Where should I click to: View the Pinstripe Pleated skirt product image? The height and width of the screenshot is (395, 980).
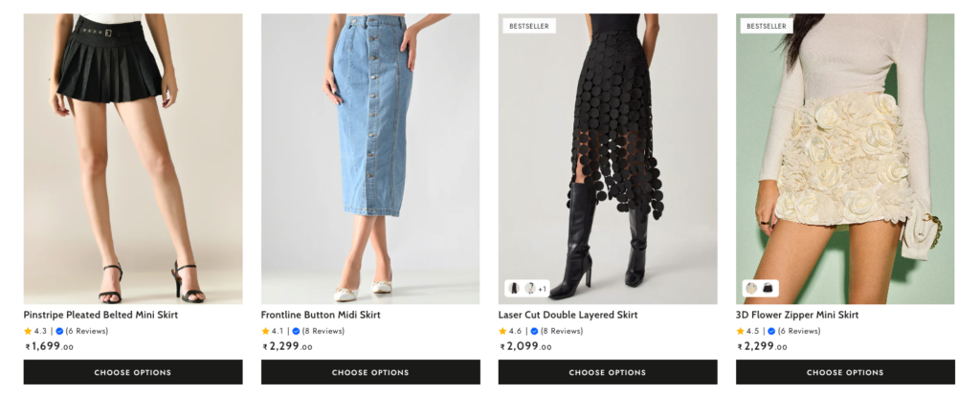click(x=133, y=158)
